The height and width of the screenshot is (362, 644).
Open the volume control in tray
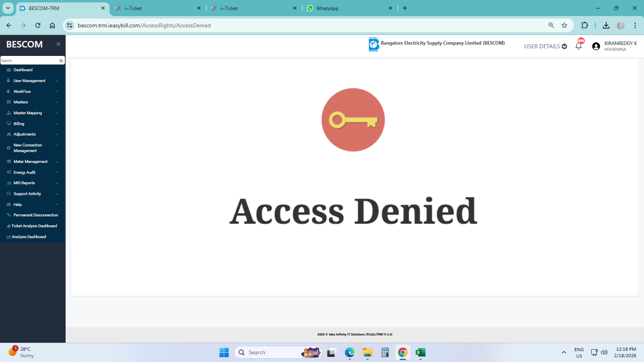(x=604, y=353)
